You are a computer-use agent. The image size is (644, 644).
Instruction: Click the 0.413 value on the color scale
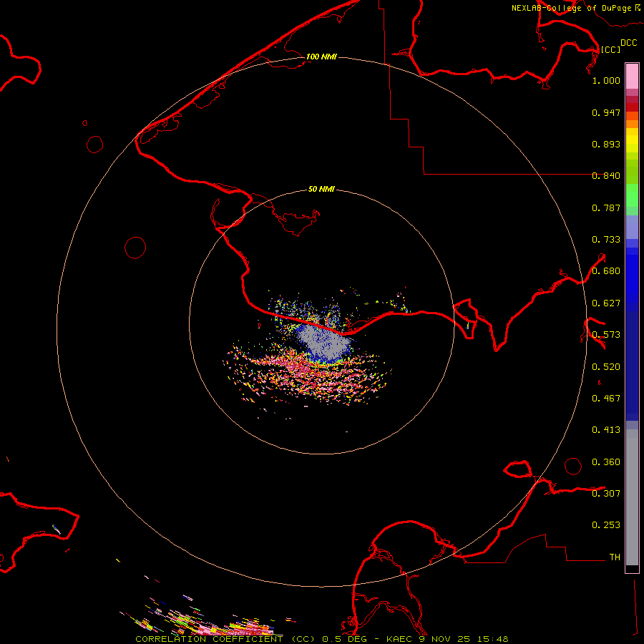(606, 430)
